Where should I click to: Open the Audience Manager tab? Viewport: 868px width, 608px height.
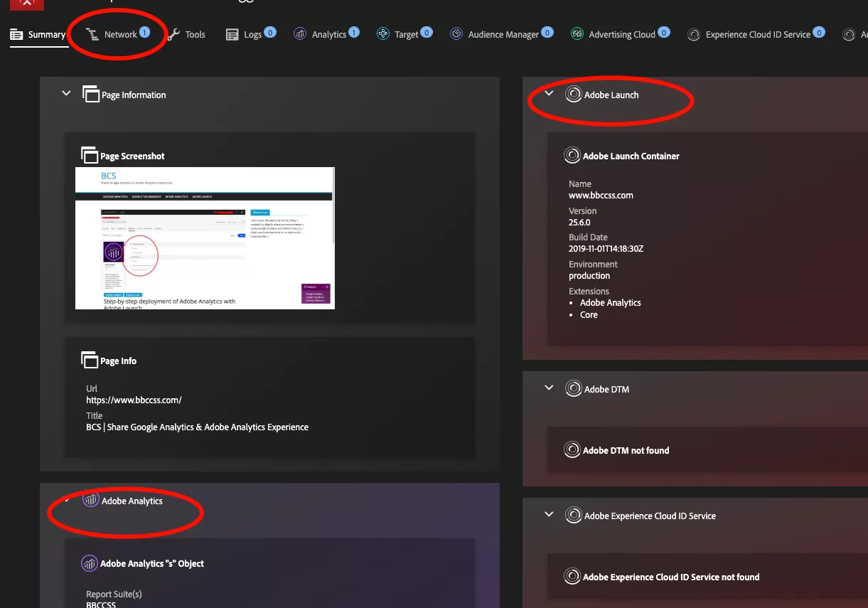click(x=501, y=34)
